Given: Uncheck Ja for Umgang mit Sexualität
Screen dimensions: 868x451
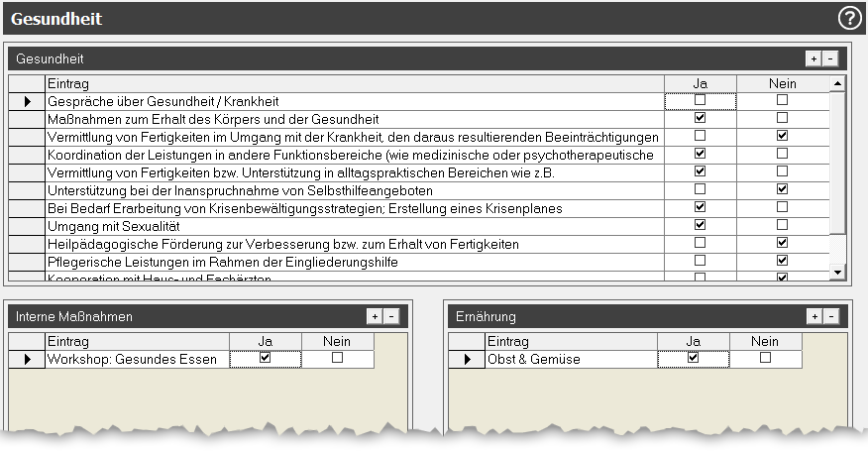Looking at the screenshot, I should [701, 226].
